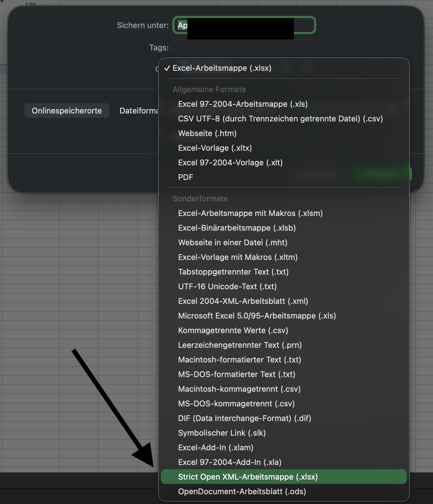433x504 pixels.
Task: Choose MS-DOS-formatierter Text (.txt)
Action: pyautogui.click(x=284, y=374)
